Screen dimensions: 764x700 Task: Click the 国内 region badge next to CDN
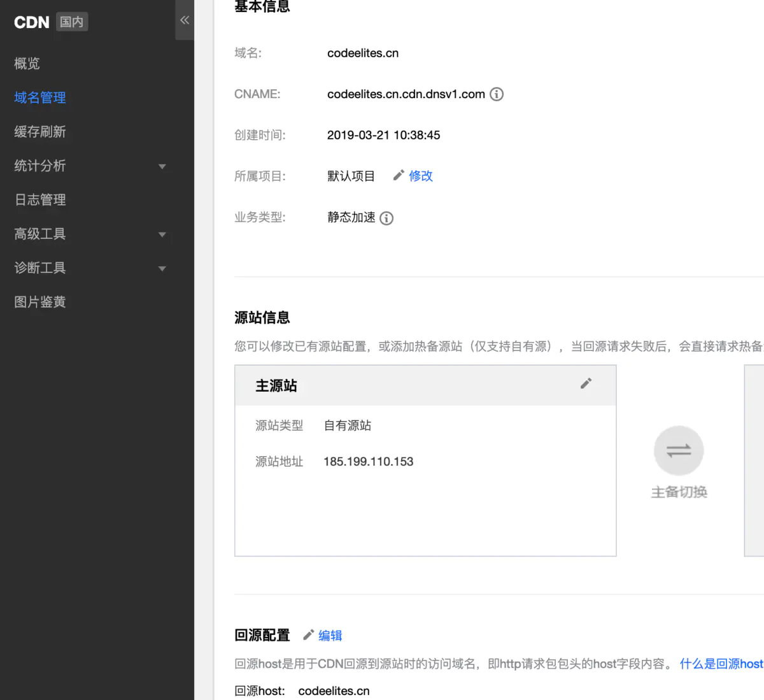(x=72, y=22)
